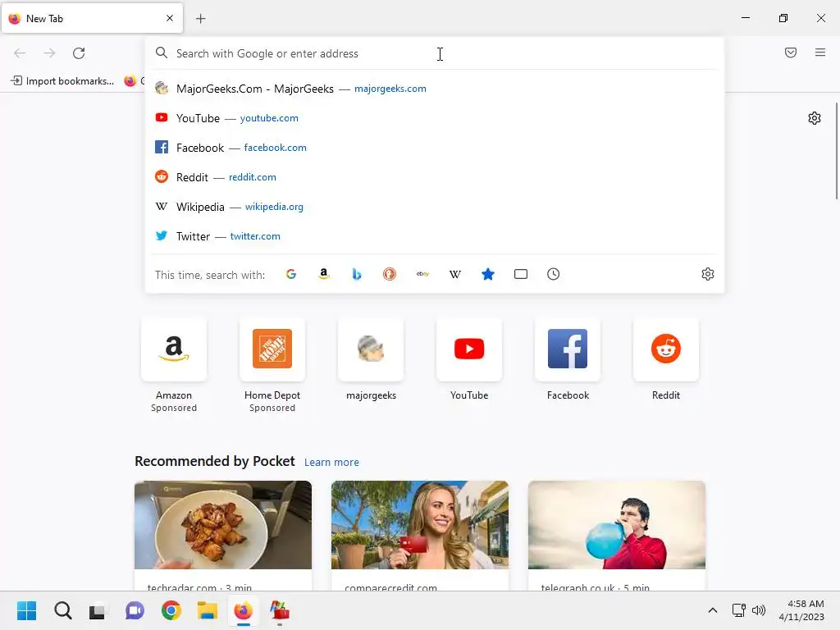Open techradar.com Pocket story image
Screen dimensions: 840x630
(223, 525)
